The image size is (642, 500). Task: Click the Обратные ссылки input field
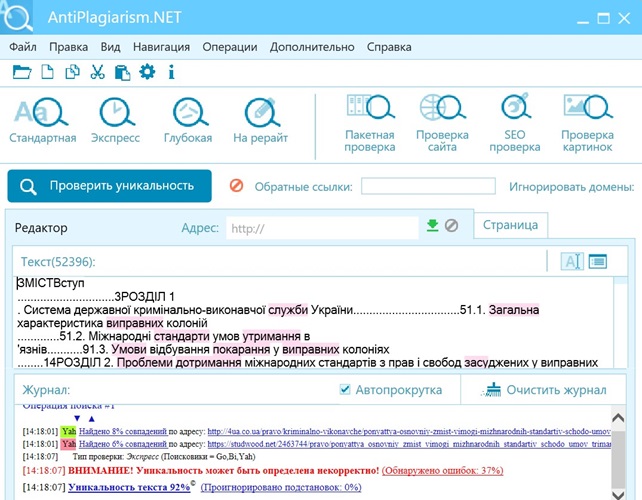[x=428, y=186]
